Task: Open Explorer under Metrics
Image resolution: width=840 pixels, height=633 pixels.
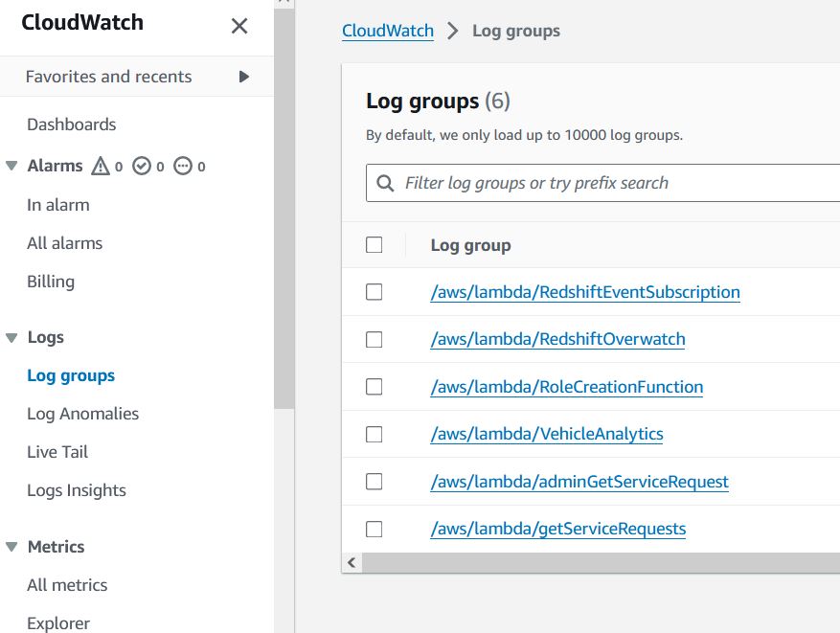Action: (57, 623)
